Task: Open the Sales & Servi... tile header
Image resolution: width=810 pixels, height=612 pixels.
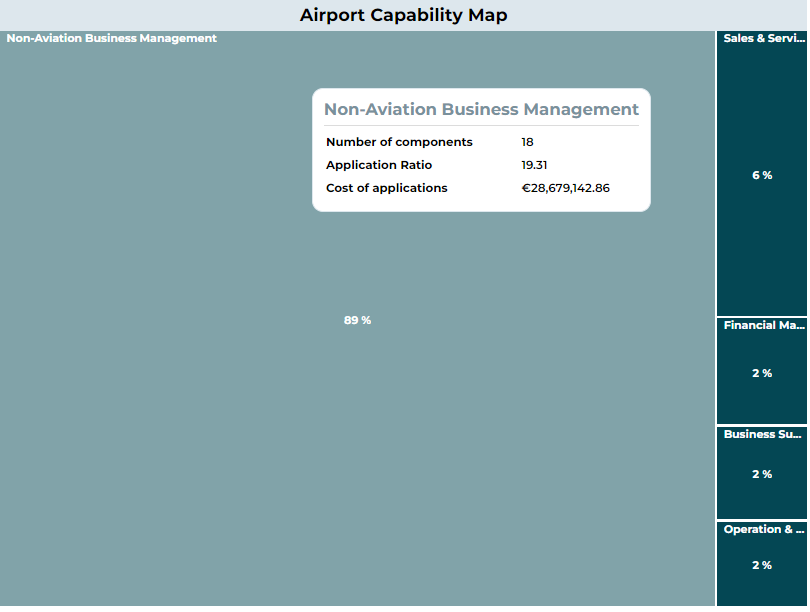Action: click(763, 39)
